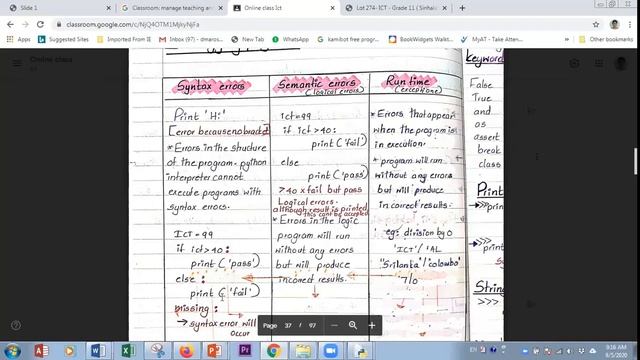
Task: Open Zoom from the taskbar
Action: pyautogui.click(x=331, y=351)
